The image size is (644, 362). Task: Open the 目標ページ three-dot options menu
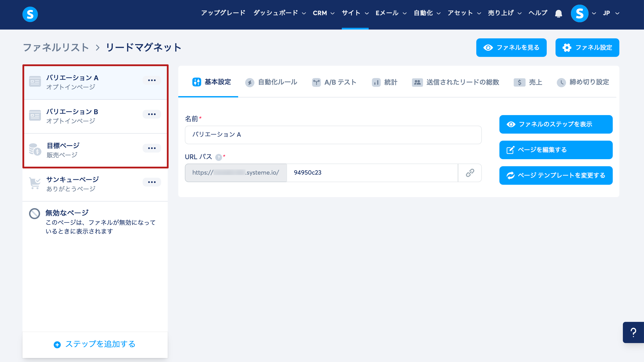point(152,148)
